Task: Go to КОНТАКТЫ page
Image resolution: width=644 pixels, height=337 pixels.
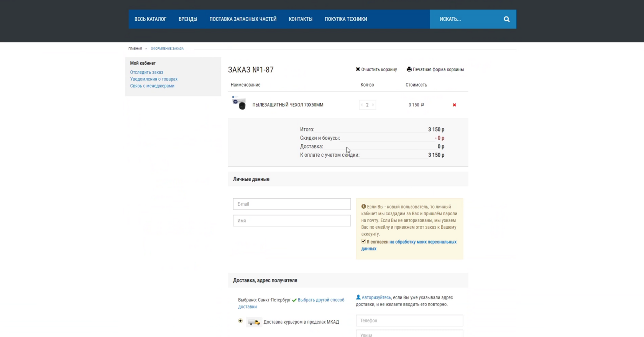Action: (x=301, y=19)
